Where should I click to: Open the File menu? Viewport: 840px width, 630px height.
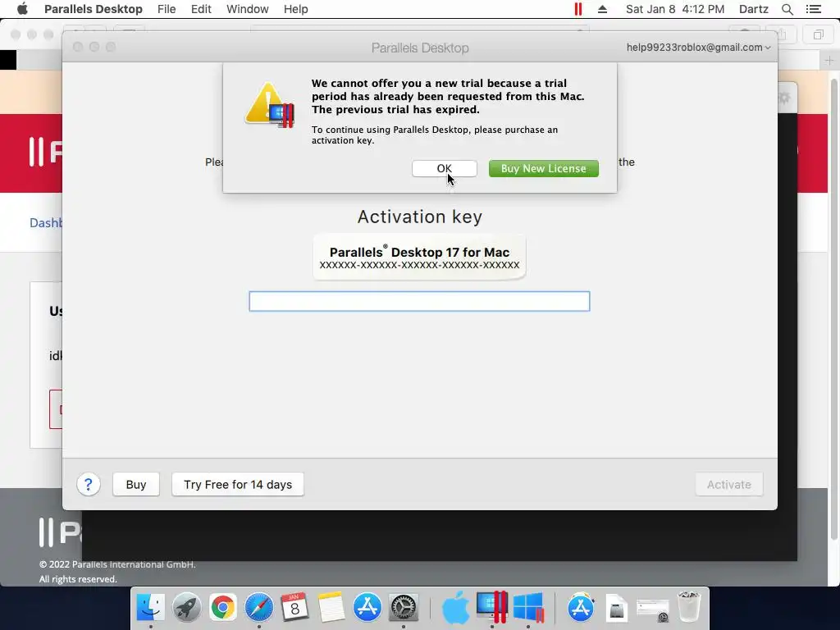(x=167, y=9)
